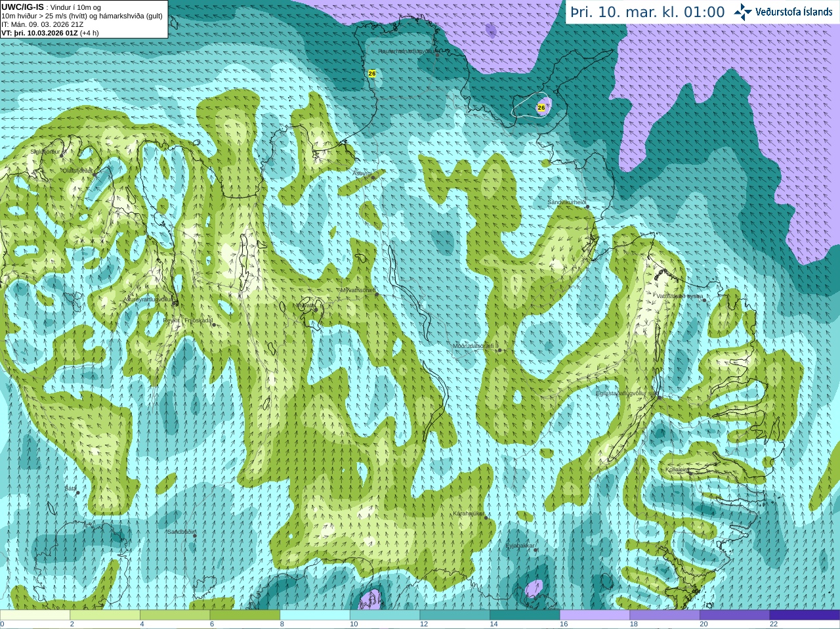Pick the 20–22 m/s violet swatch

735,615
